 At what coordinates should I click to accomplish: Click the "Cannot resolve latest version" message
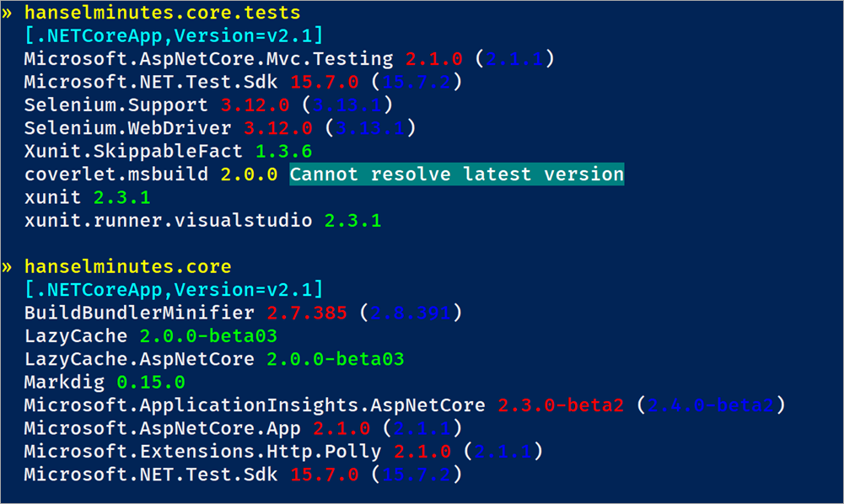pos(456,174)
